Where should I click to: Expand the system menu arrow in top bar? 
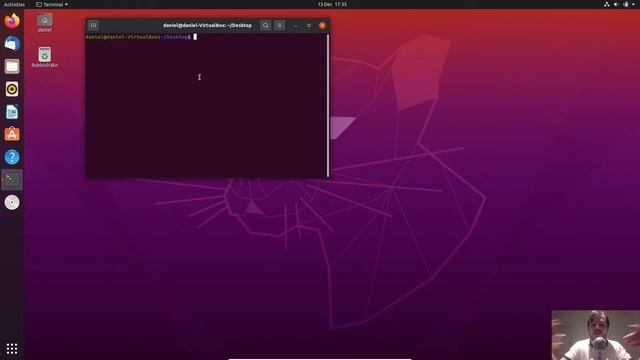click(634, 4)
